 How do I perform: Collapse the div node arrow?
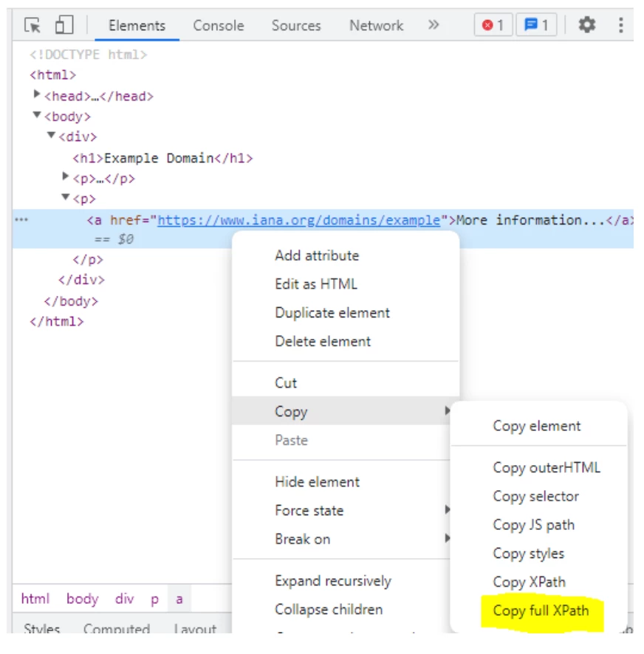(x=51, y=135)
